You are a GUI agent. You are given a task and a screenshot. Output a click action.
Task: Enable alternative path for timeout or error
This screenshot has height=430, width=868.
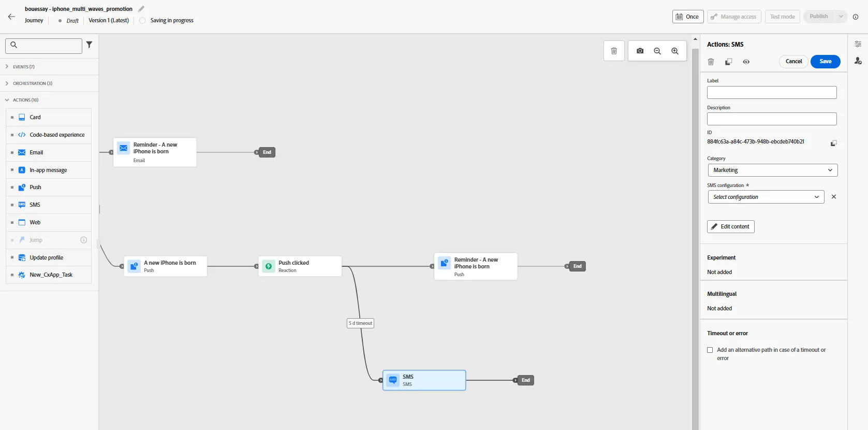[x=710, y=350]
